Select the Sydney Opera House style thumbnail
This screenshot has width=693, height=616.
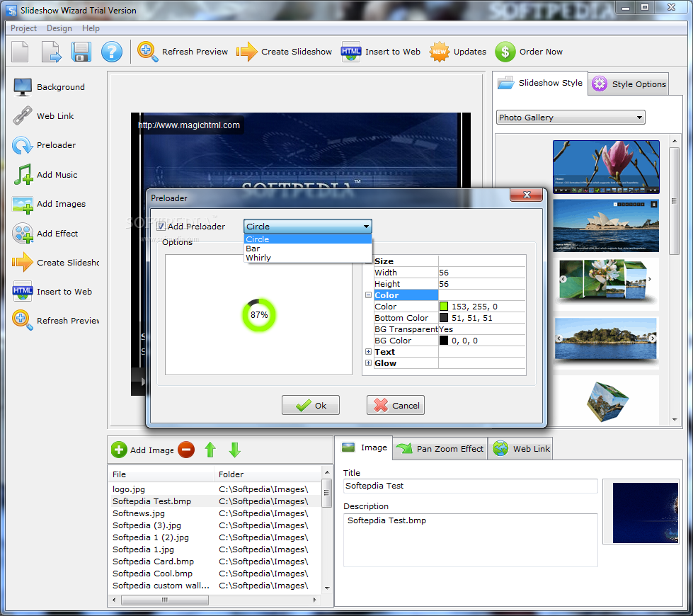point(606,226)
